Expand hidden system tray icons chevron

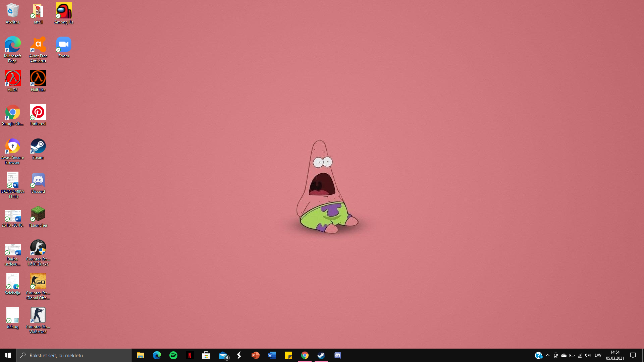(548, 355)
